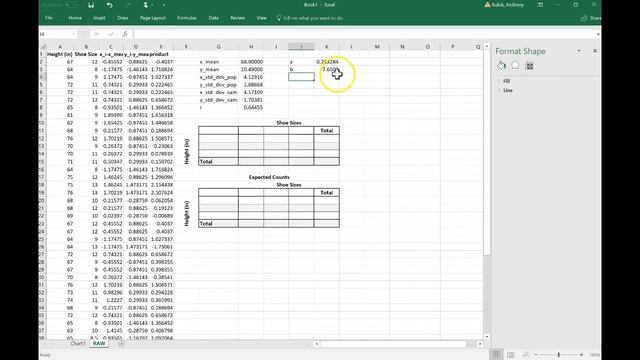The height and width of the screenshot is (360, 640).
Task: Click the Tell me what you want to do box
Action: pos(310,18)
